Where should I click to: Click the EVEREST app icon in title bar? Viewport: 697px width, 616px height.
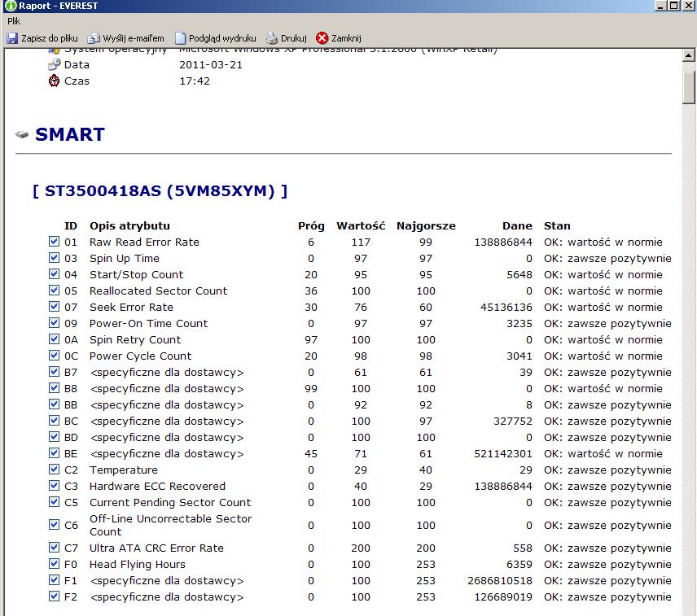point(10,6)
